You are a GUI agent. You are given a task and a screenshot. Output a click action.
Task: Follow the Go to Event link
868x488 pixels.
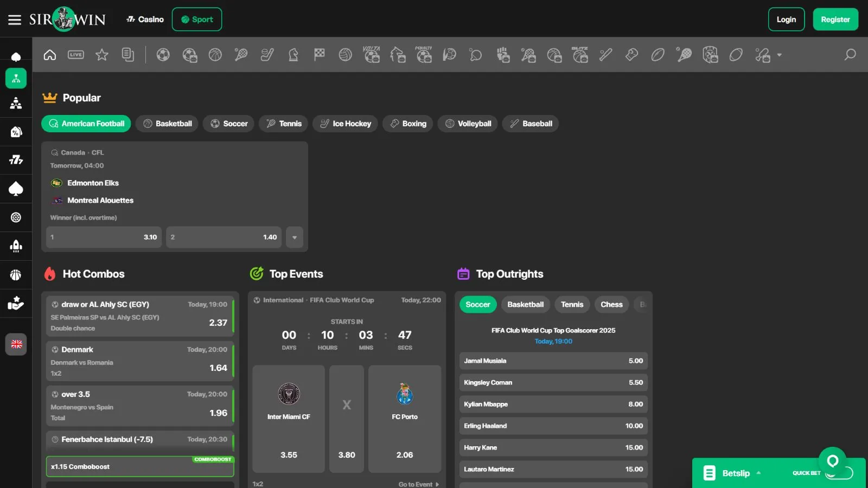click(418, 484)
